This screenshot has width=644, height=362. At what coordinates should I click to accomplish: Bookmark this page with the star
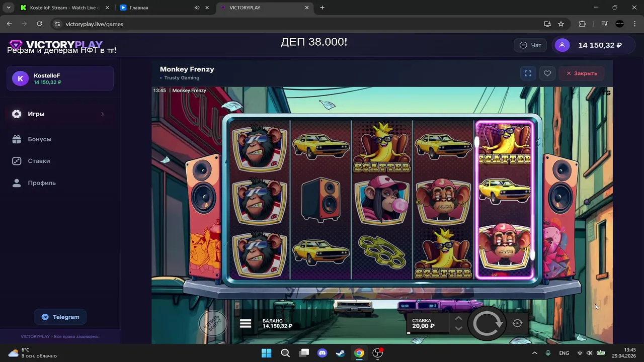click(x=561, y=24)
